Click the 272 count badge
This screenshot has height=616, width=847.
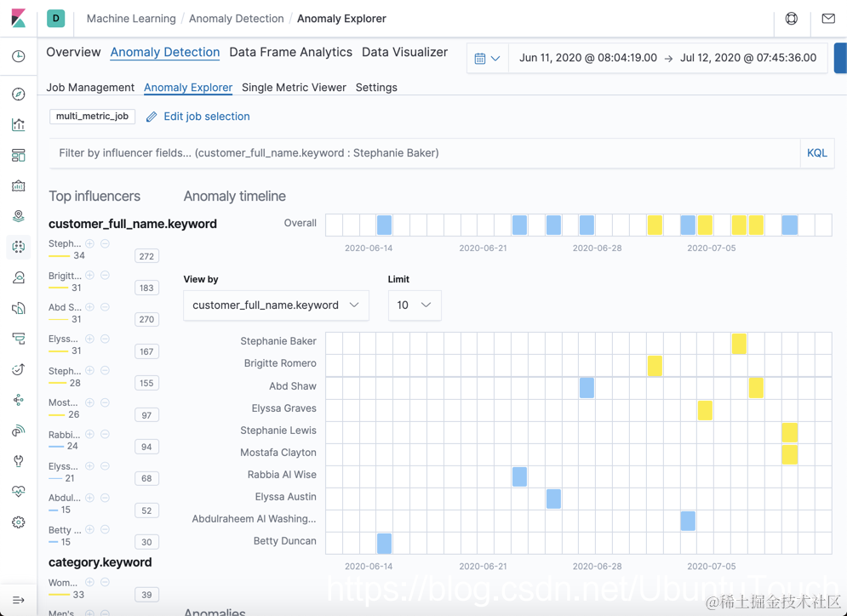pos(146,256)
